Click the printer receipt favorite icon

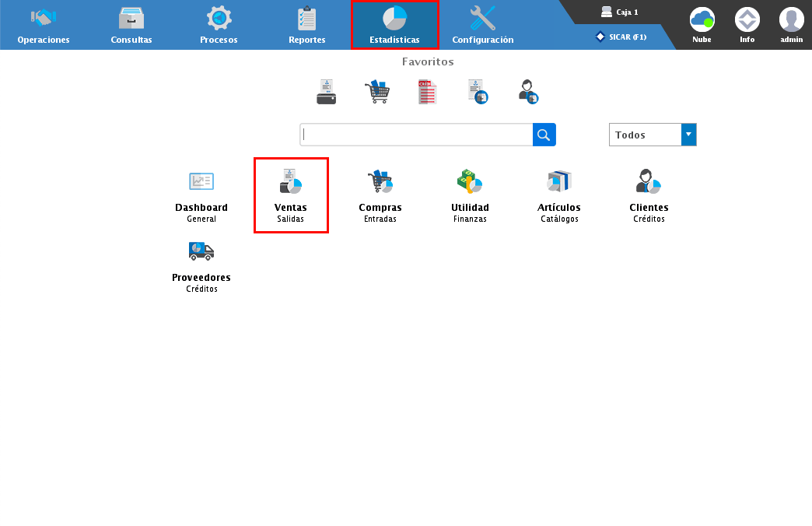[327, 92]
